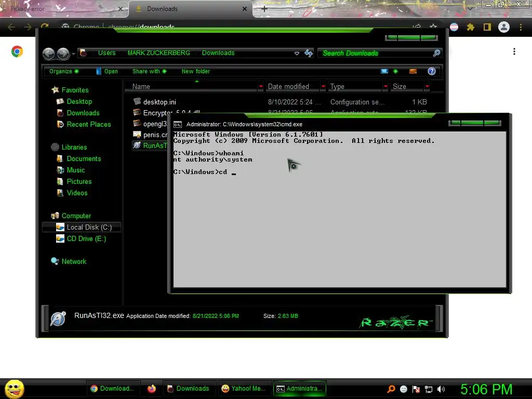This screenshot has height=399, width=532.
Task: Click the Action Center flag tray icon
Action: (x=416, y=389)
